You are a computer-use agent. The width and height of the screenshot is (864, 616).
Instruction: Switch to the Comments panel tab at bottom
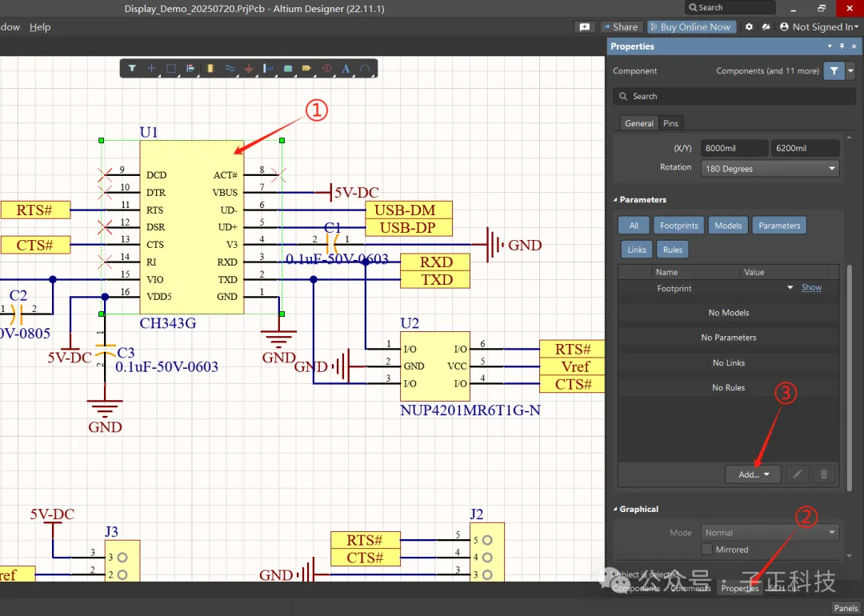pyautogui.click(x=690, y=589)
